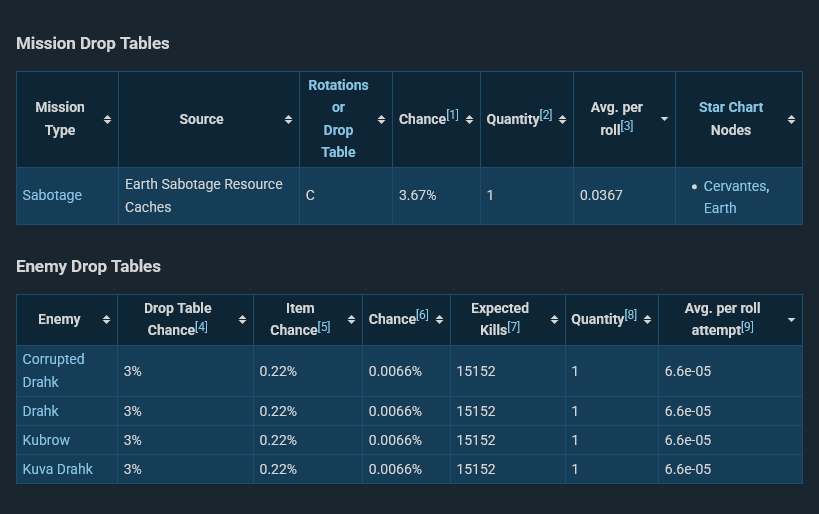The image size is (819, 514).
Task: Open footnote [9] on roll attempt
Action: 747,326
